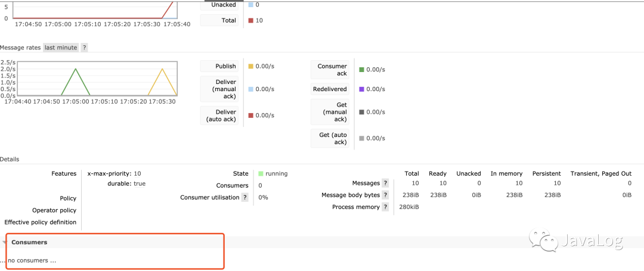644x271 pixels.
Task: Click the Redelivered legend label
Action: tap(330, 89)
